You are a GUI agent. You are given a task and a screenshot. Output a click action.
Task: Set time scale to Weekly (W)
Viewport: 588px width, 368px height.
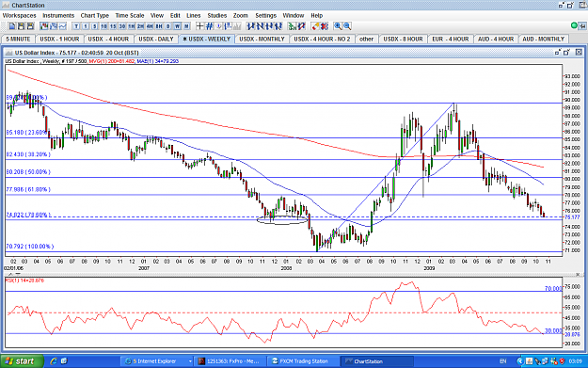(178, 26)
